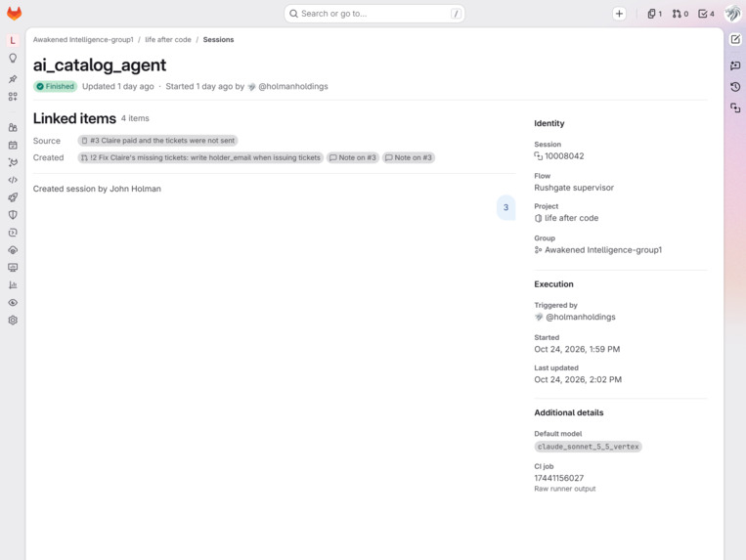Open the first Note on #3 chip
The image size is (746, 560).
353,157
